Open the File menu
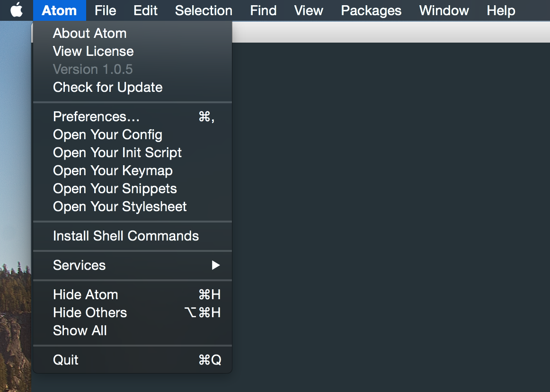Image resolution: width=550 pixels, height=392 pixels. point(105,10)
